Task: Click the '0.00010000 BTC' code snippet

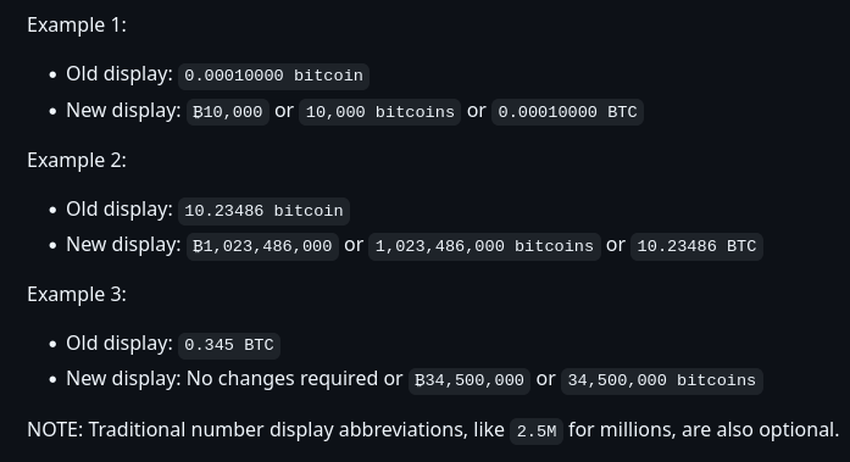Action: pyautogui.click(x=568, y=112)
